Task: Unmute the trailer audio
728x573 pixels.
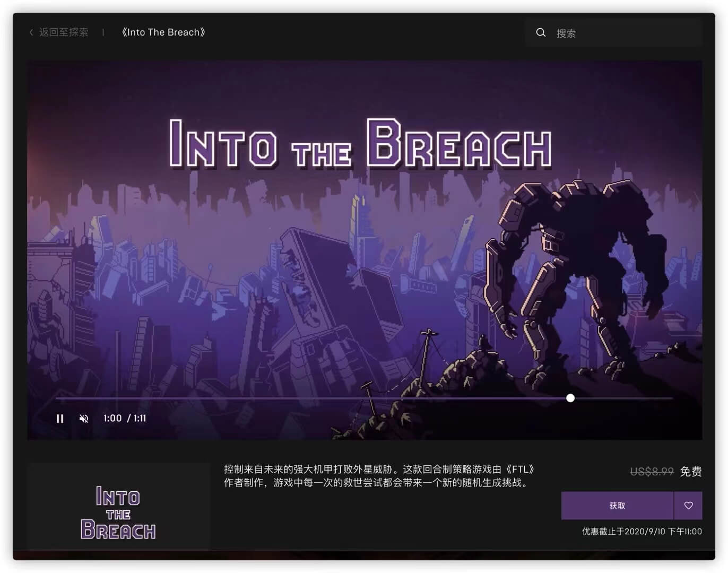Action: point(84,419)
